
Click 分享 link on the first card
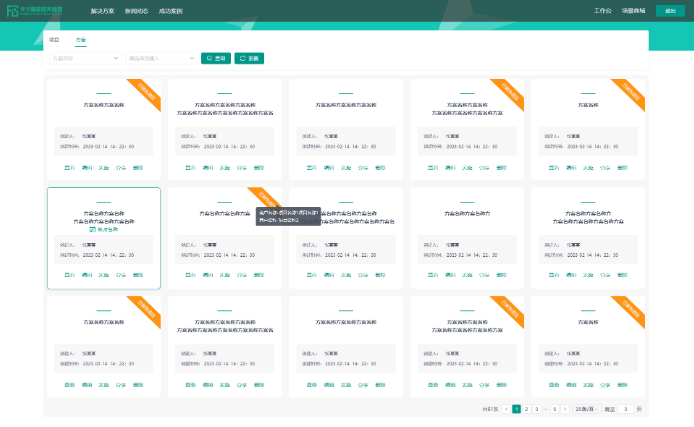click(x=121, y=166)
